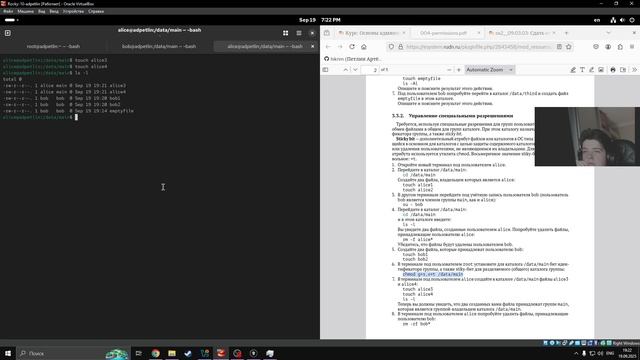
Task: Open Task View on the taskbar
Action: [x=139, y=353]
